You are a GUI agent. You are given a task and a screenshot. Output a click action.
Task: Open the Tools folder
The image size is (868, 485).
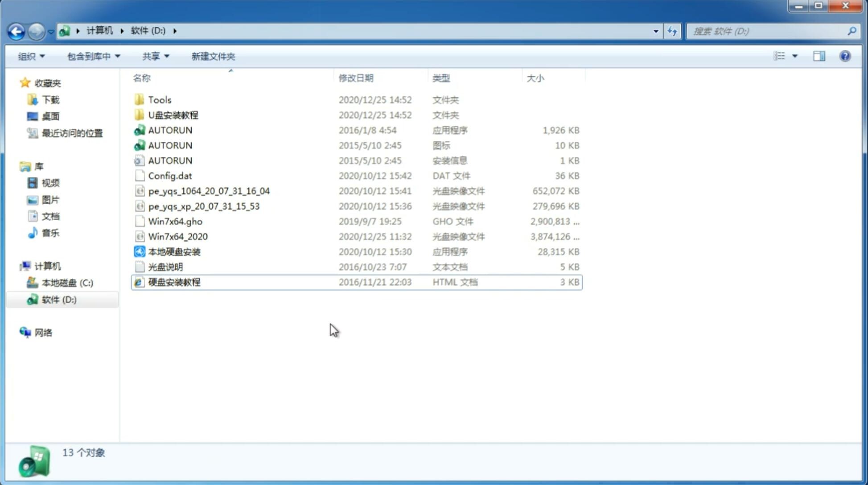coord(159,99)
